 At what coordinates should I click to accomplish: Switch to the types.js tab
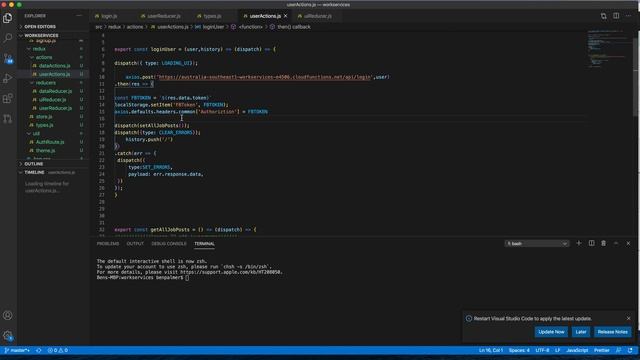[212, 16]
